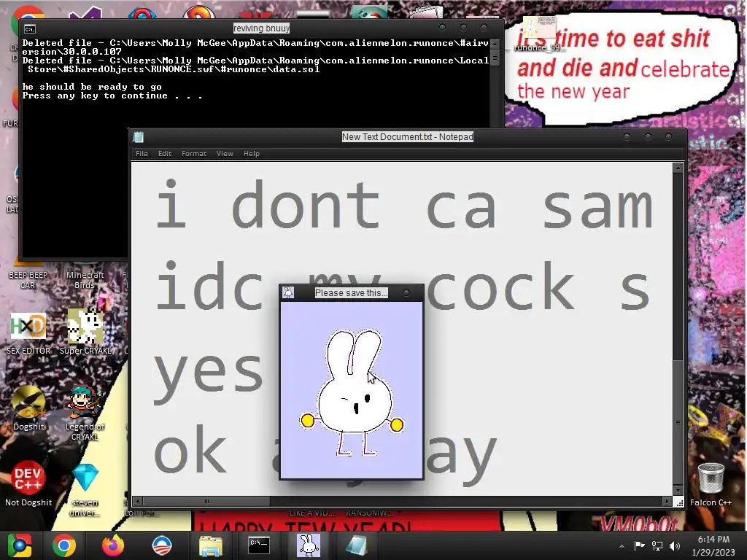Open the Format menu in Notepad
This screenshot has height=560, width=747.
pyautogui.click(x=194, y=153)
